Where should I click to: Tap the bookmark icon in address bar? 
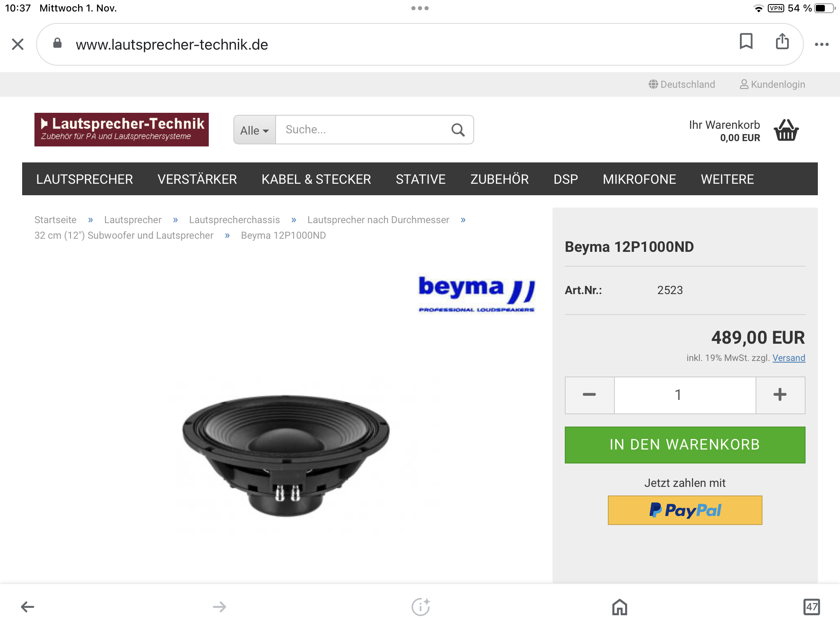pos(746,41)
